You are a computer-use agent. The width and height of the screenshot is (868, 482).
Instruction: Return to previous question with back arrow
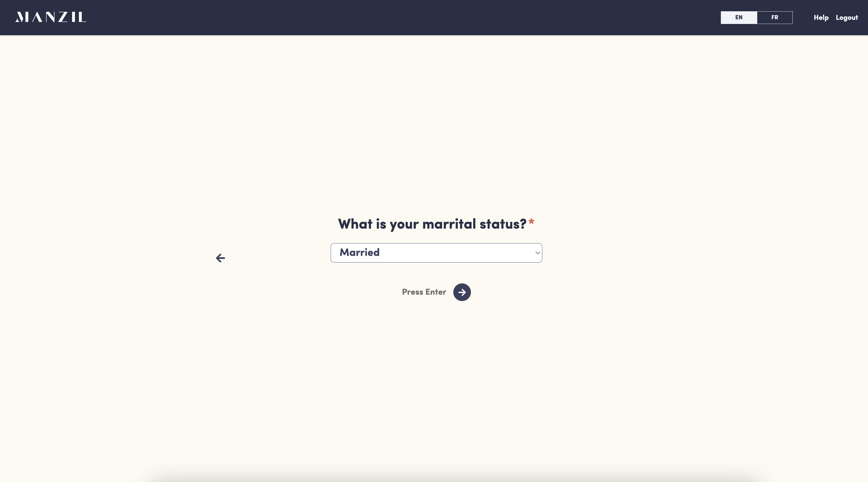click(x=220, y=258)
